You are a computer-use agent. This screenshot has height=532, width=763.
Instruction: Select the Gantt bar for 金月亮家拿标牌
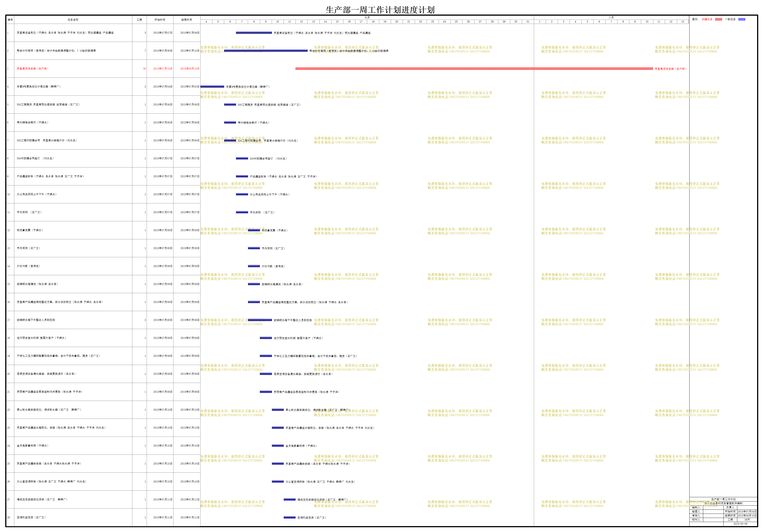pos(278,446)
